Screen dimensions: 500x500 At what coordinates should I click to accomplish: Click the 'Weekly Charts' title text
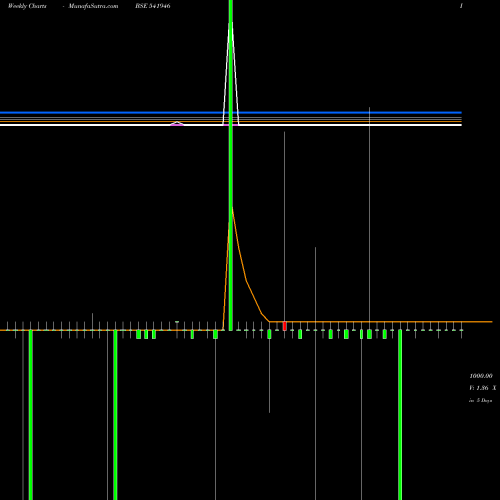27,6
